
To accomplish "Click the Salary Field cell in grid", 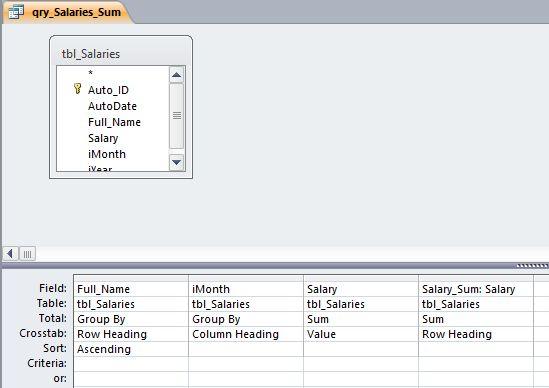I will (x=361, y=289).
